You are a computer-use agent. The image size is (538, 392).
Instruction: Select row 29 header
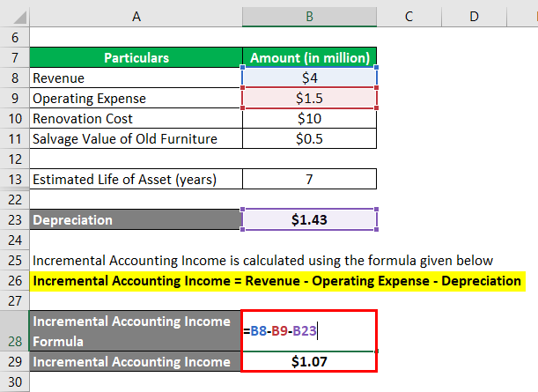(15, 361)
